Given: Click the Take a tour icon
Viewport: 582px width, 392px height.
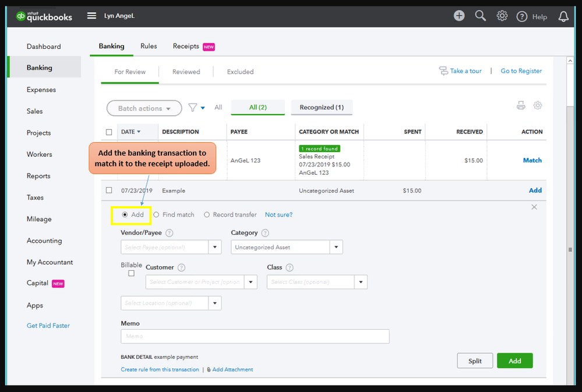Looking at the screenshot, I should [443, 71].
